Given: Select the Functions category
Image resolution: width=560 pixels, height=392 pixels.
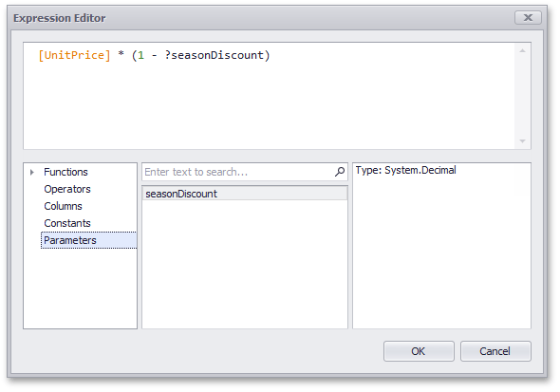Looking at the screenshot, I should tap(65, 172).
